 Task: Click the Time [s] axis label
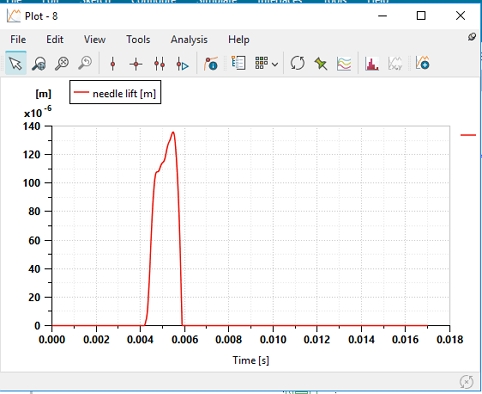[251, 360]
